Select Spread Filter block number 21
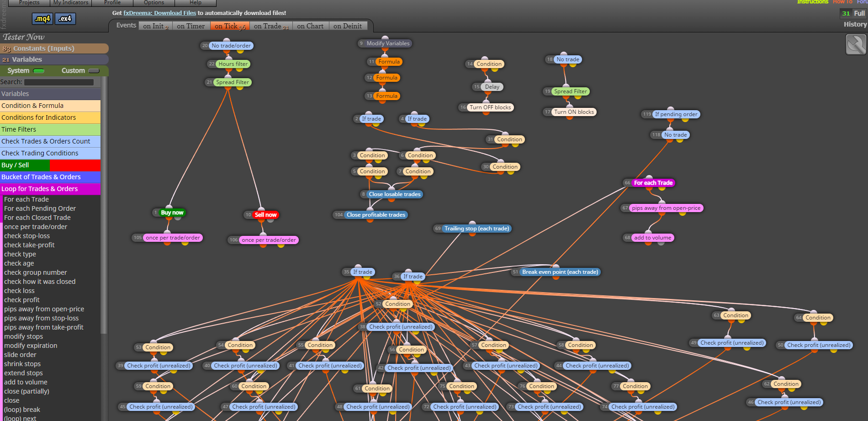The height and width of the screenshot is (421, 868). point(233,82)
